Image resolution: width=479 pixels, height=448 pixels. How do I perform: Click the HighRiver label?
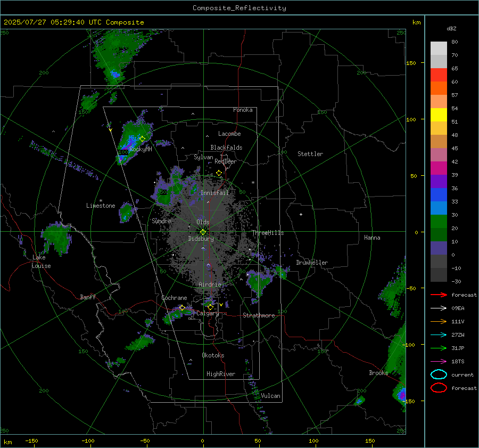click(x=221, y=374)
